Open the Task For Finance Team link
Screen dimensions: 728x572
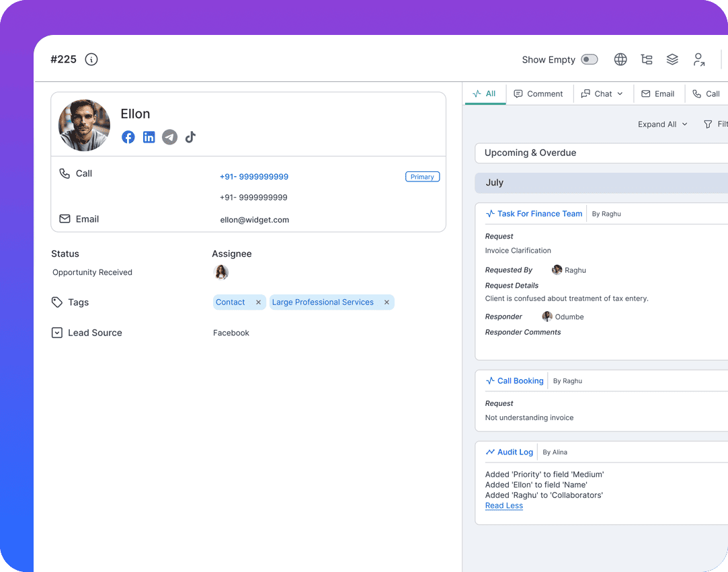point(540,214)
